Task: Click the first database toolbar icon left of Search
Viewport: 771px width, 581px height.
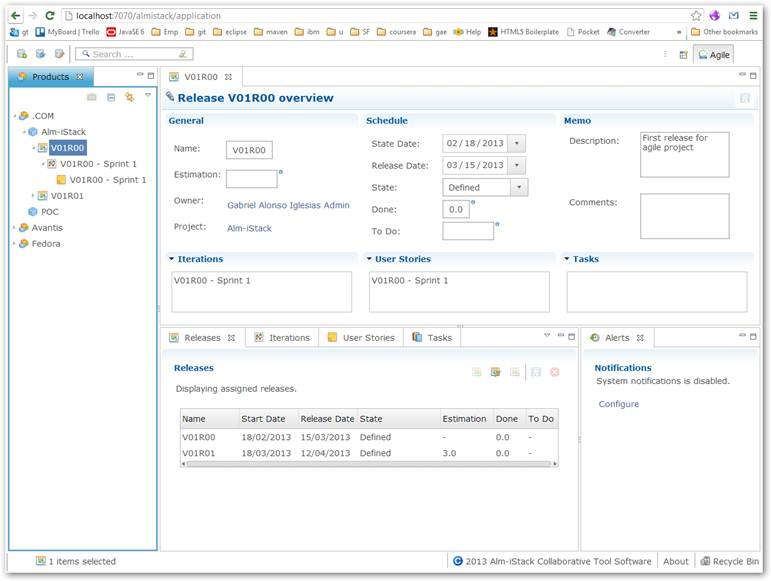Action: pos(22,54)
